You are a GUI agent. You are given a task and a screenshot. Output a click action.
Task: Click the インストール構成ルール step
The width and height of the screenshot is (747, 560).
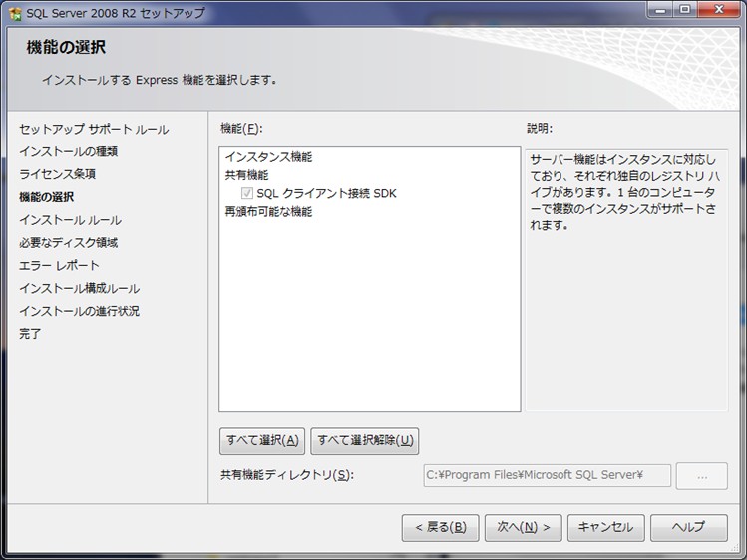pos(79,288)
